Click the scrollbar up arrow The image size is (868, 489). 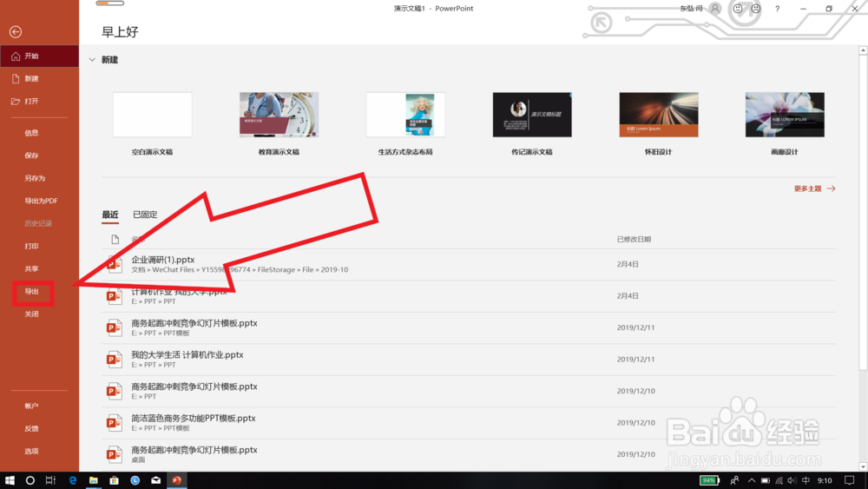click(863, 50)
